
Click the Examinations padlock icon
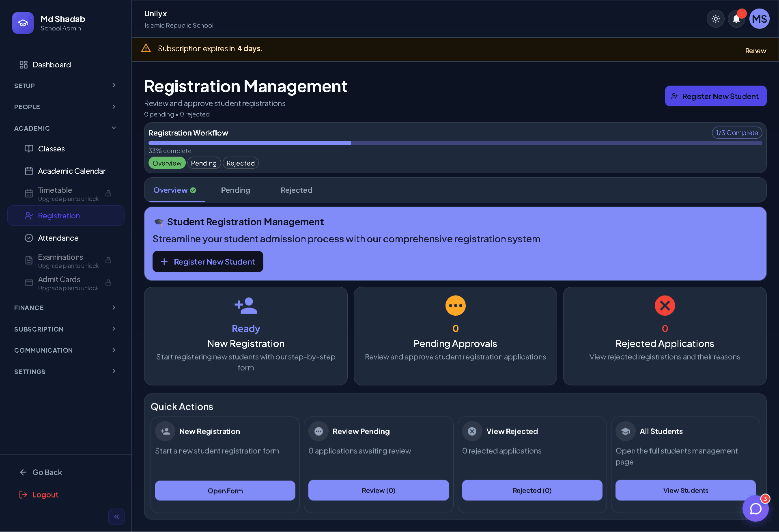coord(108,260)
